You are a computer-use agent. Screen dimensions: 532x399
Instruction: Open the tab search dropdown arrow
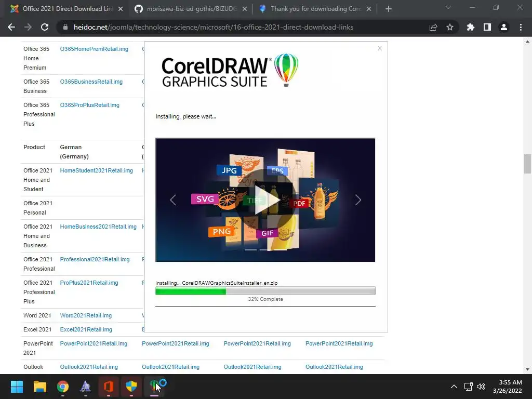(448, 7)
